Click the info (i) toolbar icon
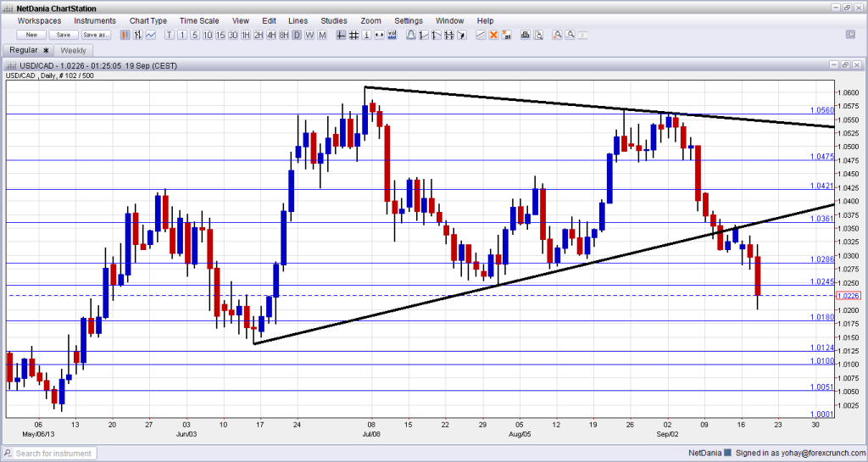This screenshot has width=868, height=462. pos(365,35)
